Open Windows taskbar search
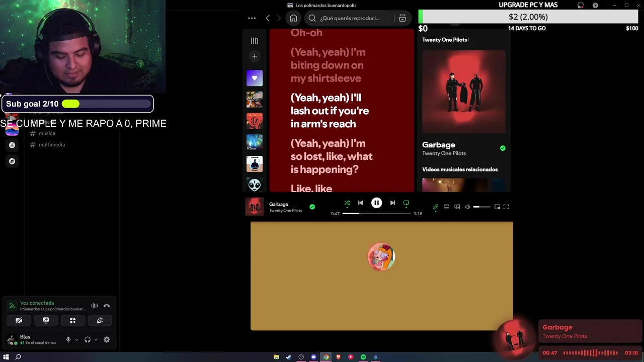Viewport: 644px width, 362px height. (x=18, y=357)
